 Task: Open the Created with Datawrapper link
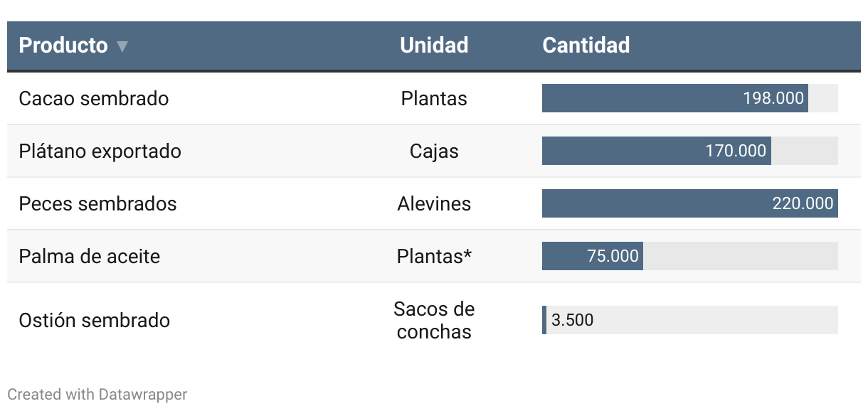pos(97,394)
